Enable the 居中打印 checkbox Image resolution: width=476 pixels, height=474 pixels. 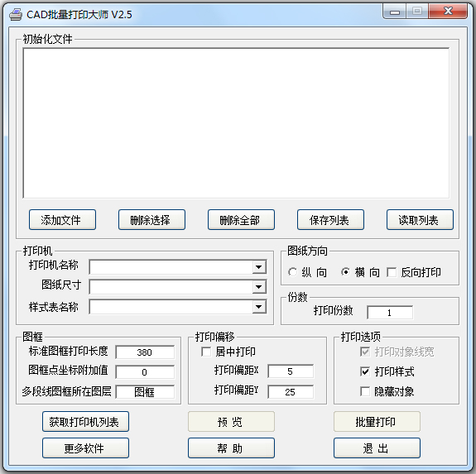tap(206, 352)
